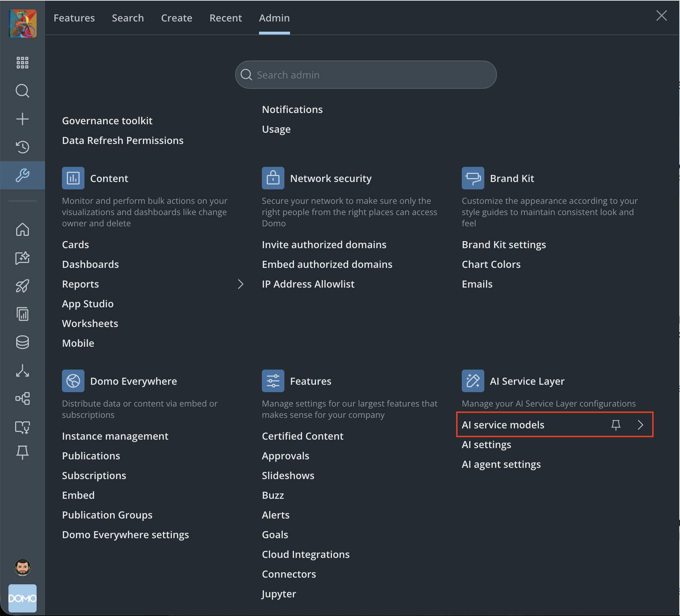Open Certified Content
The image size is (680, 616).
[303, 436]
